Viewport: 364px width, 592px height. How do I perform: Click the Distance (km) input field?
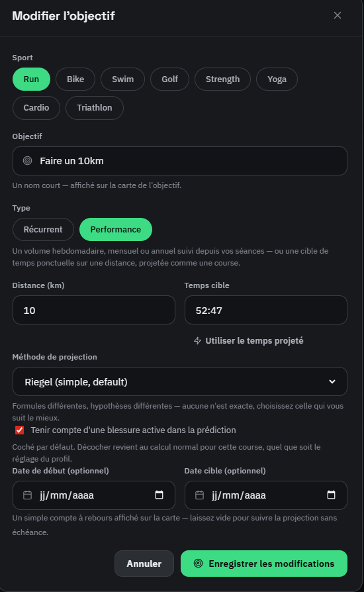[x=93, y=310]
